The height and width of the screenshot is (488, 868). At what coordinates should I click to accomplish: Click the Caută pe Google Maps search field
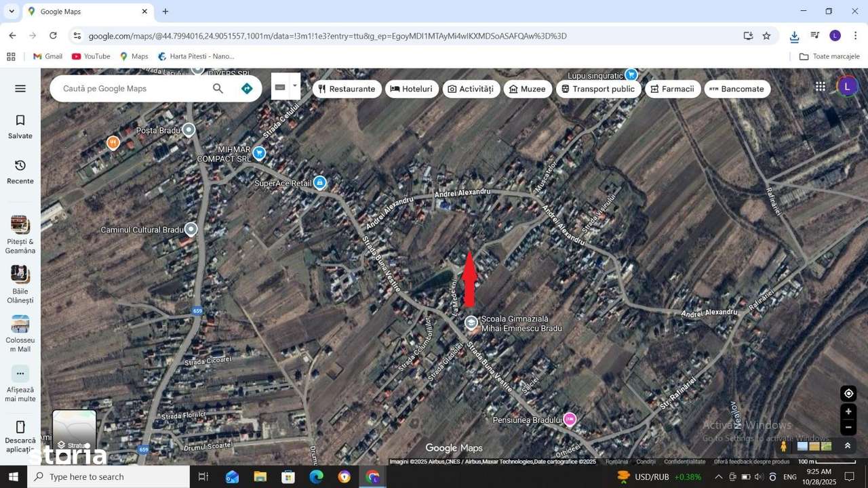click(129, 88)
